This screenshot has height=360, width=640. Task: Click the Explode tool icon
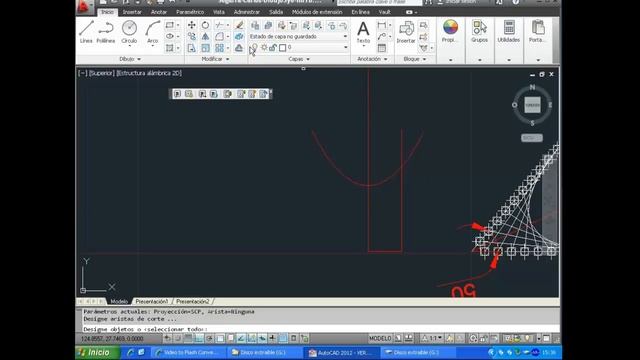tap(239, 36)
